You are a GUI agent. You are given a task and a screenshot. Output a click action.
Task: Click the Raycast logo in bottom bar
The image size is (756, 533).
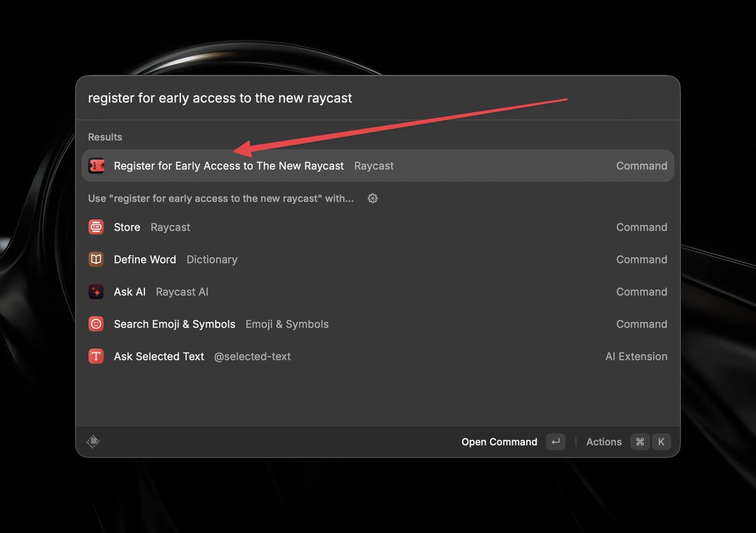pyautogui.click(x=93, y=442)
